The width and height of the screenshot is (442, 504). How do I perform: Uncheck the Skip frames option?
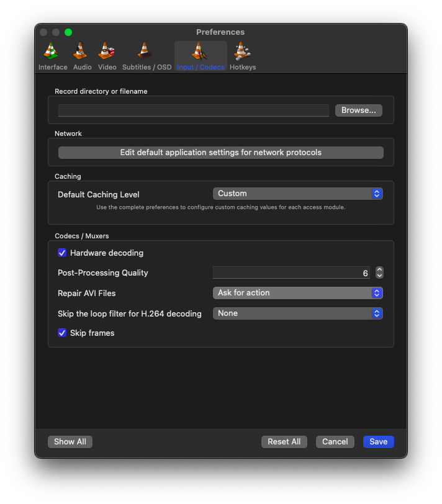pyautogui.click(x=62, y=333)
